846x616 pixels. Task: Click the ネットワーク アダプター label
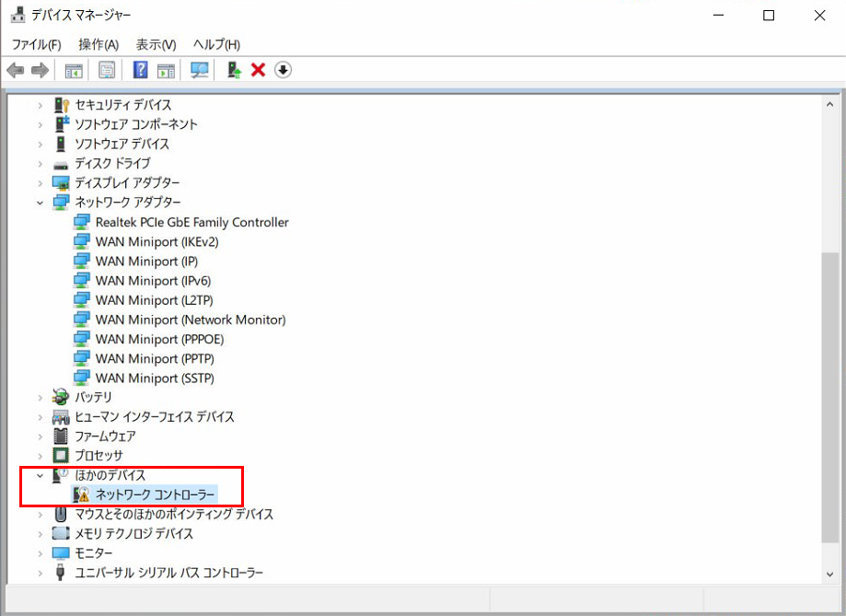tap(128, 203)
